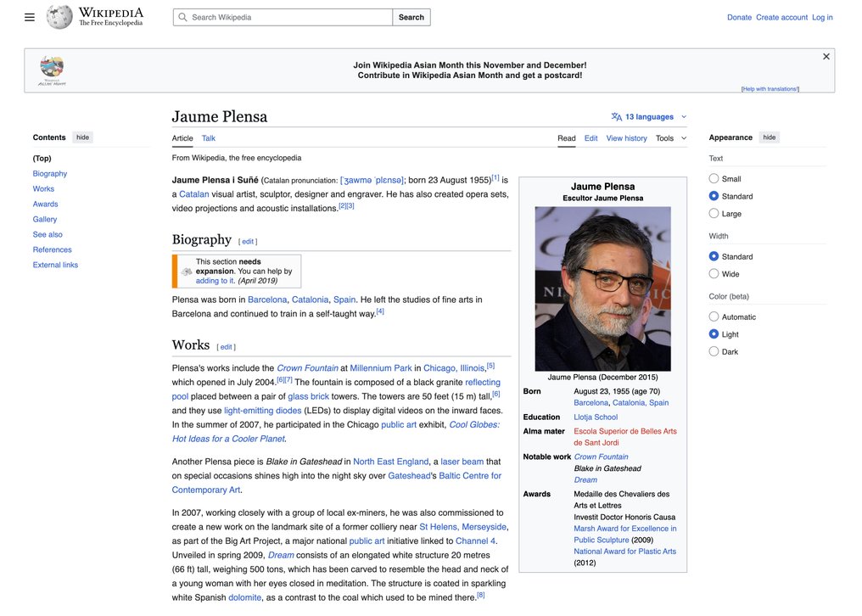Screen dimensions: 862x616
Task: Click the Wikipedia globe logo
Action: click(x=59, y=17)
